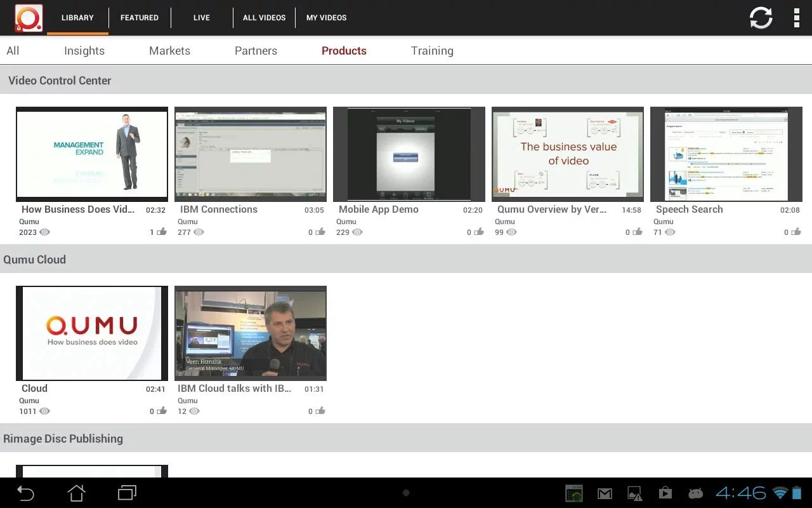Open the IBM Cloud talks title

(x=234, y=389)
